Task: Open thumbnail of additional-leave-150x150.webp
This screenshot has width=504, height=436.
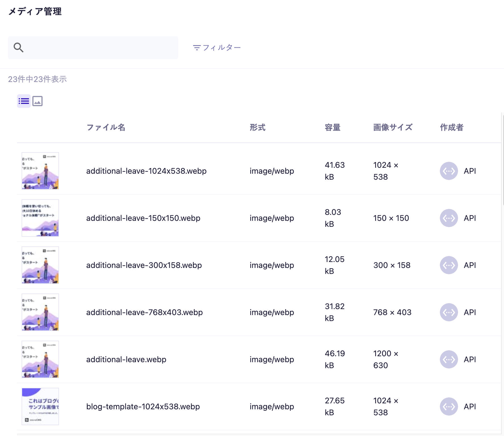Action: click(40, 218)
